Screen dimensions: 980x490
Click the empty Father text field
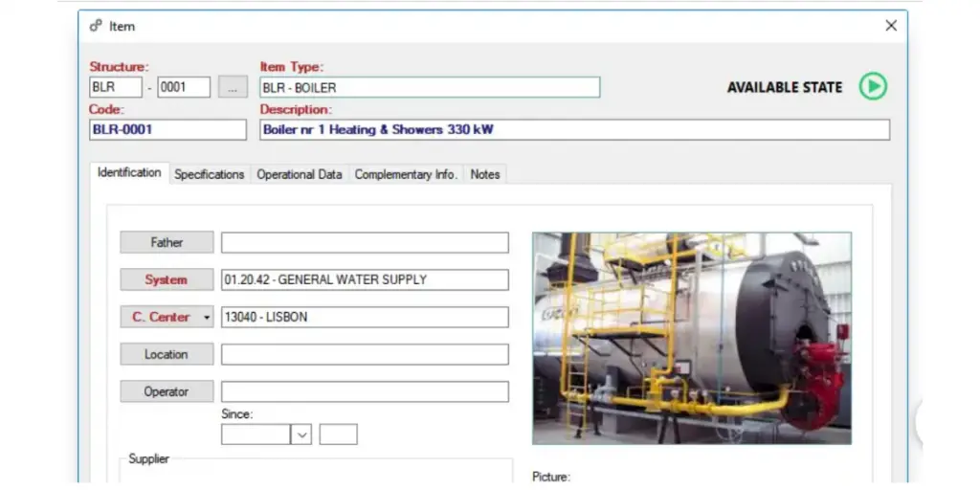point(365,242)
